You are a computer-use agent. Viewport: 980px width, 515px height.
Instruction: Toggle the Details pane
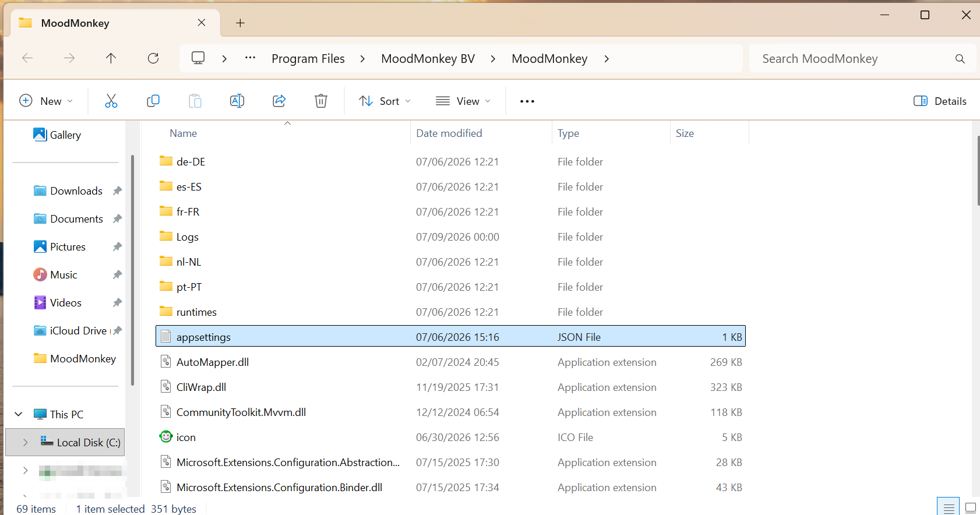point(940,101)
